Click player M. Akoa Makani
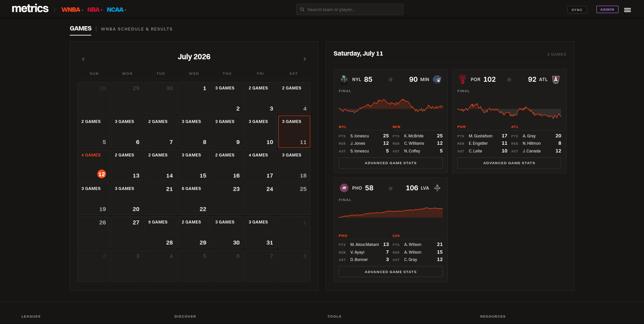Viewport: 644px width, 324px height. click(x=364, y=245)
